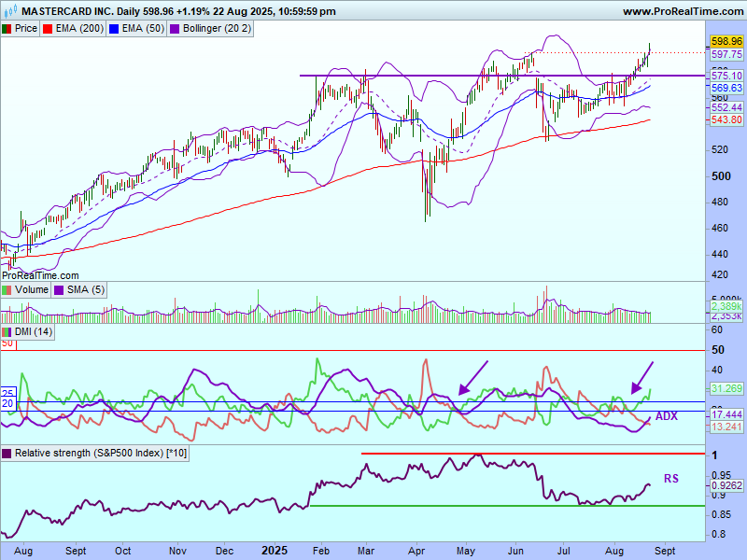Select the EMA (200) legend button
This screenshot has height=560, width=747.
tap(74, 29)
